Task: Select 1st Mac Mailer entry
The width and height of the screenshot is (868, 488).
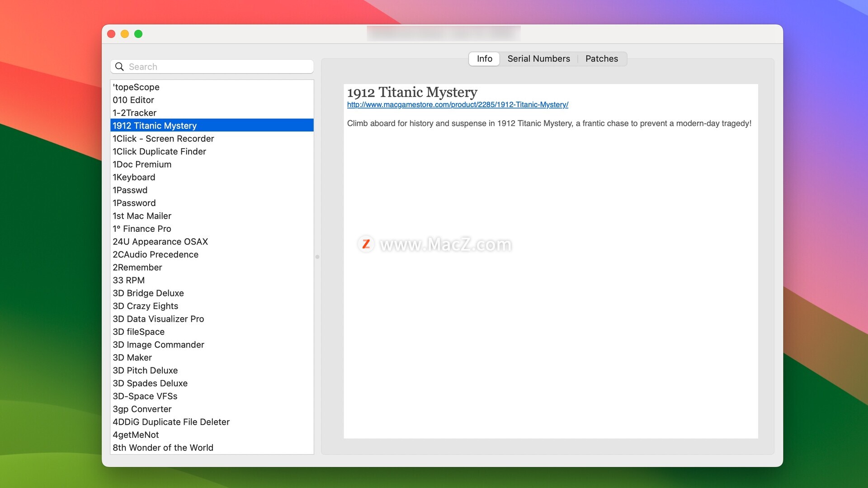Action: pyautogui.click(x=212, y=216)
